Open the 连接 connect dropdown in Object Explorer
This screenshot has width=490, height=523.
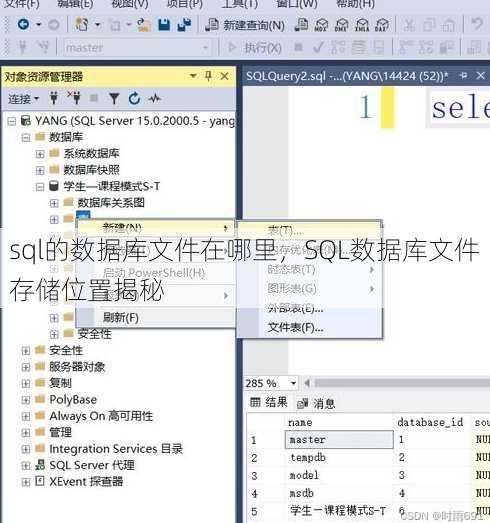[x=24, y=99]
